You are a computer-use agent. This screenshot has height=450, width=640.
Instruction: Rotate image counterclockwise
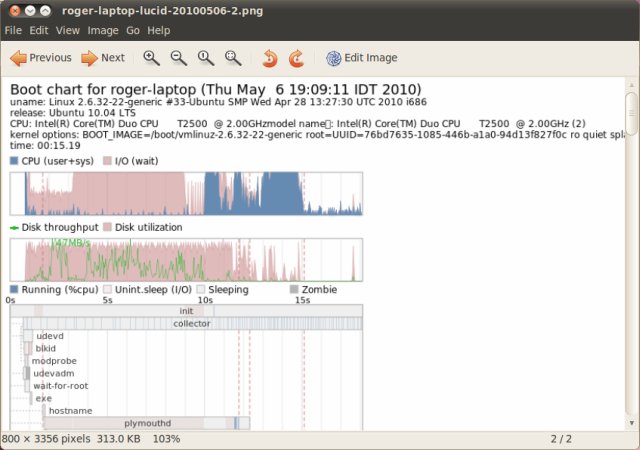coord(270,58)
